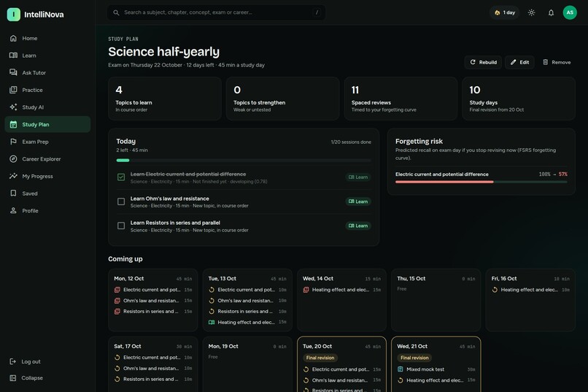Click Tue 13 Oct Electric current review icon
Viewport: 588px width, 392px height.
click(x=212, y=290)
